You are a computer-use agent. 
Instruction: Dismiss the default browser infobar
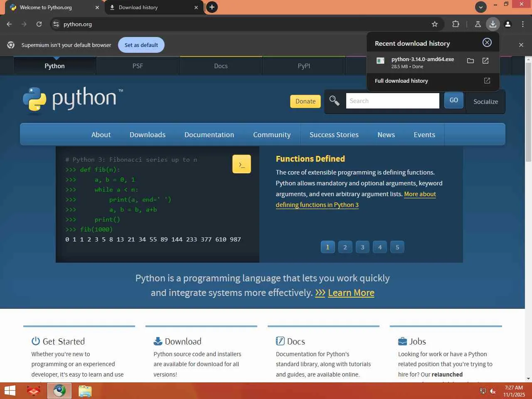tap(521, 45)
